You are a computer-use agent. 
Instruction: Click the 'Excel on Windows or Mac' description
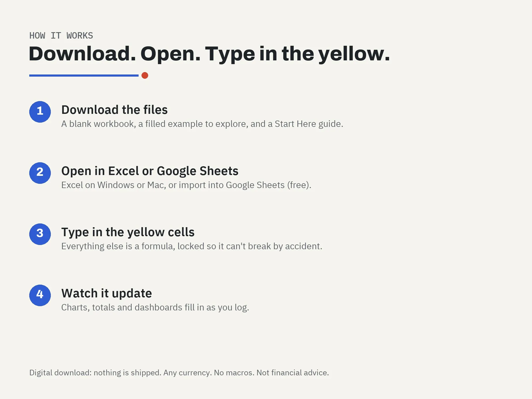[186, 185]
